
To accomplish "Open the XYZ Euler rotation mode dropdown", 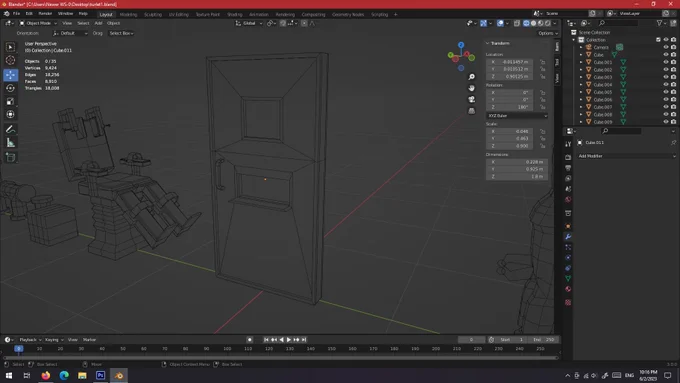I will (x=517, y=116).
